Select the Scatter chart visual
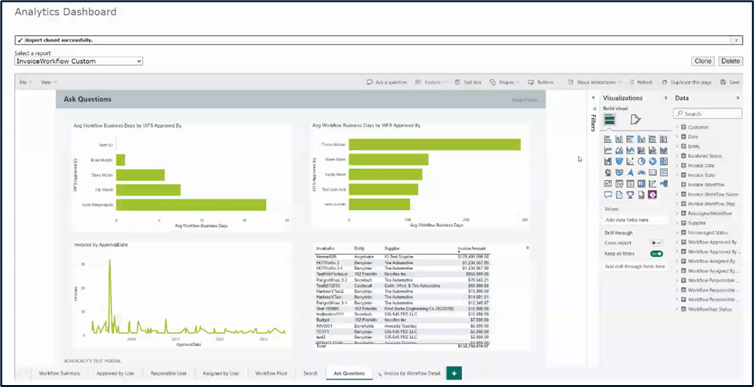The width and height of the screenshot is (754, 387). [630, 161]
